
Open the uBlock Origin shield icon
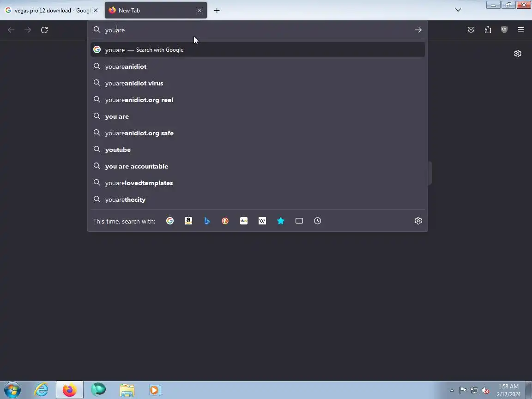[x=504, y=30]
